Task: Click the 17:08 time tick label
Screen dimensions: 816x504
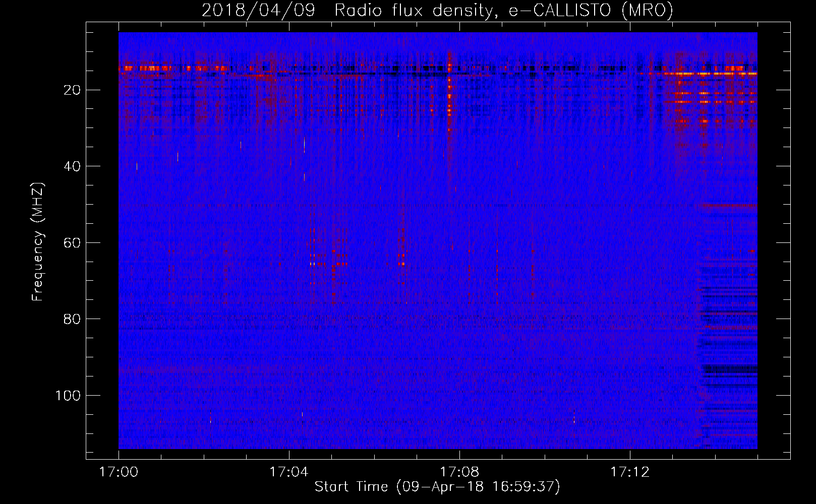Action: [459, 472]
